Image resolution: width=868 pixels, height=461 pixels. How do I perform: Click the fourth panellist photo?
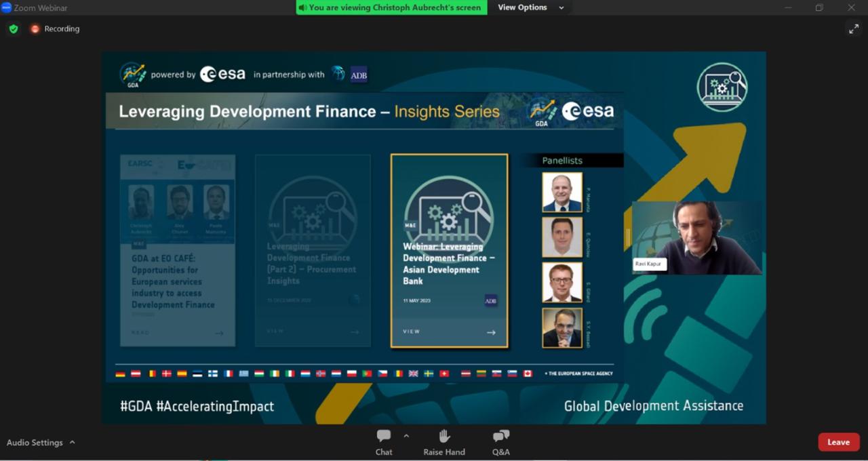pyautogui.click(x=562, y=328)
